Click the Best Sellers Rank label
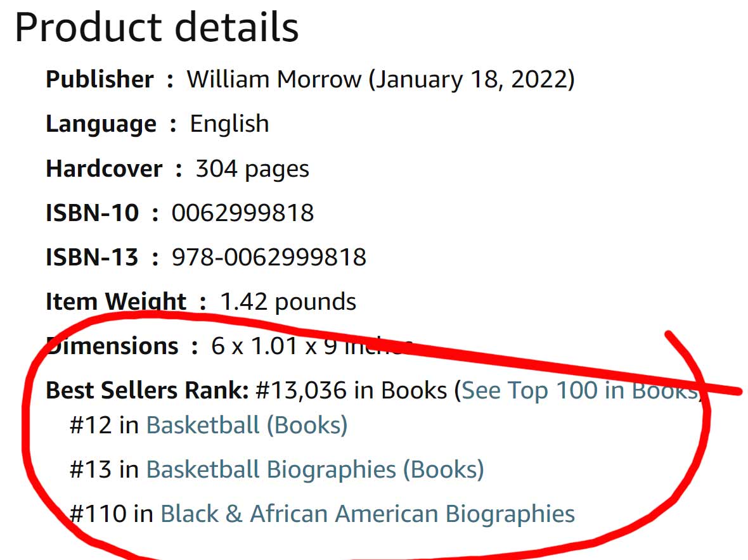 (x=147, y=390)
